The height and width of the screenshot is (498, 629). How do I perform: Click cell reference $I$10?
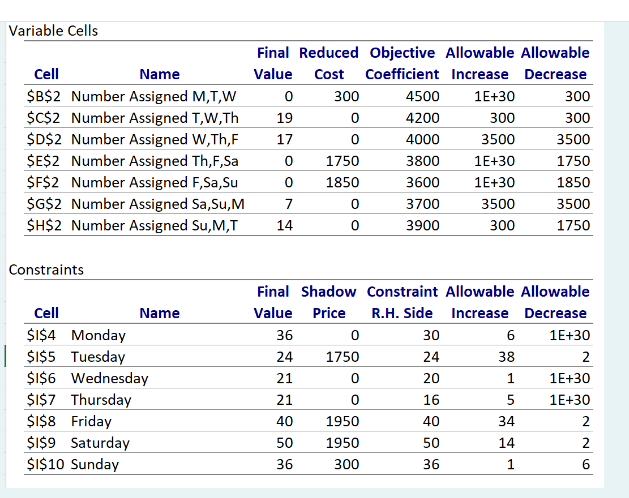point(45,464)
